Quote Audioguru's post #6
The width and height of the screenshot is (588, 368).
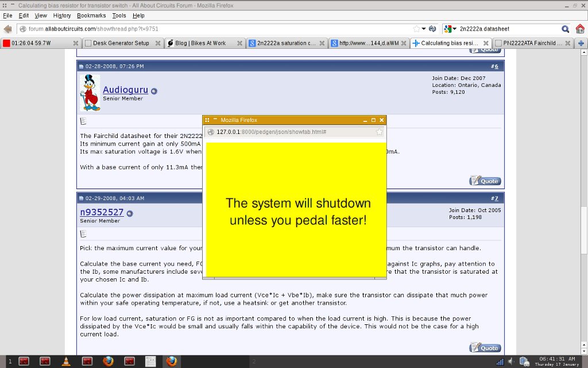[x=485, y=181]
